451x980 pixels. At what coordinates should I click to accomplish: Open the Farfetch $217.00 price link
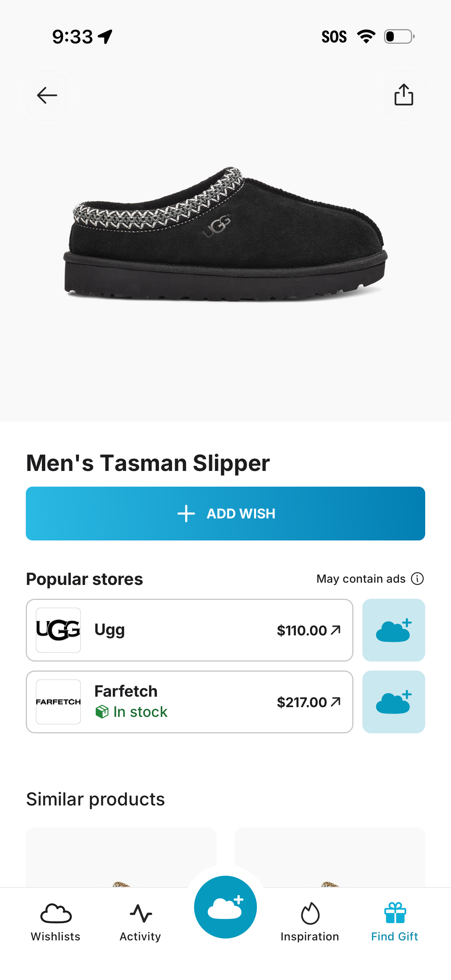(308, 702)
